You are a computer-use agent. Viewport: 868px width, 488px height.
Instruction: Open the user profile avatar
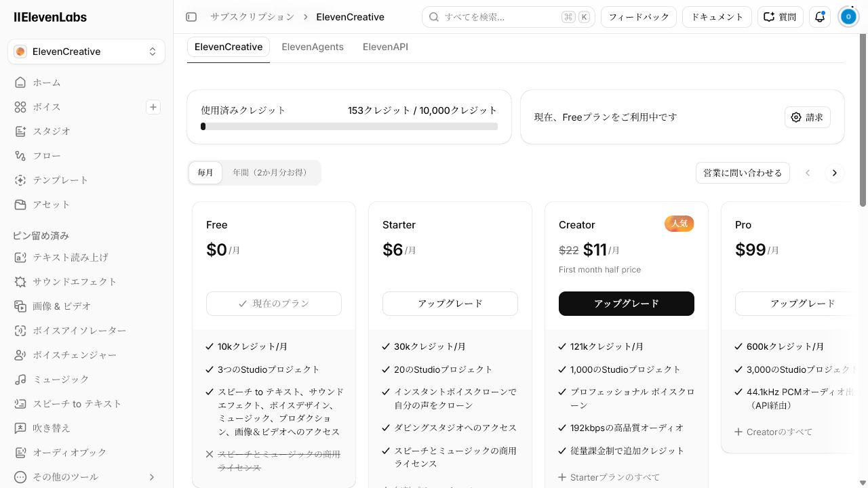(848, 17)
